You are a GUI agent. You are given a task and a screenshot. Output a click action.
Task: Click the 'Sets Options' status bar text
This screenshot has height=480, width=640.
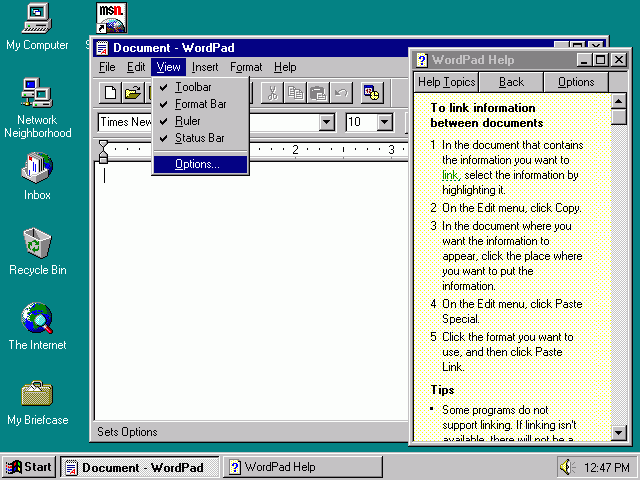(x=127, y=432)
